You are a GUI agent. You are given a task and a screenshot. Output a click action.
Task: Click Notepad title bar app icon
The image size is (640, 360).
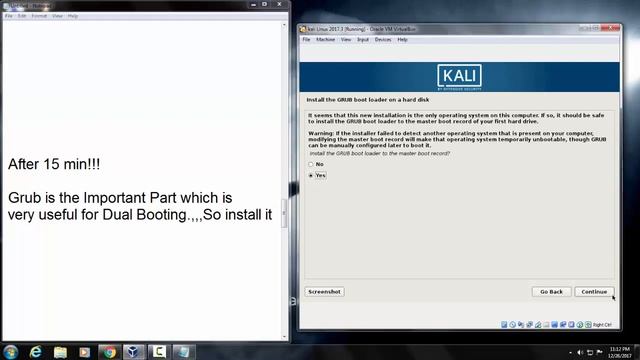coord(6,6)
